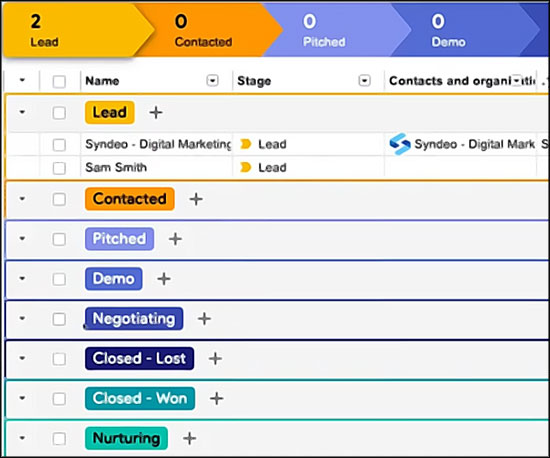The image size is (550, 458).
Task: Click the yellow Lead group label
Action: pos(110,113)
